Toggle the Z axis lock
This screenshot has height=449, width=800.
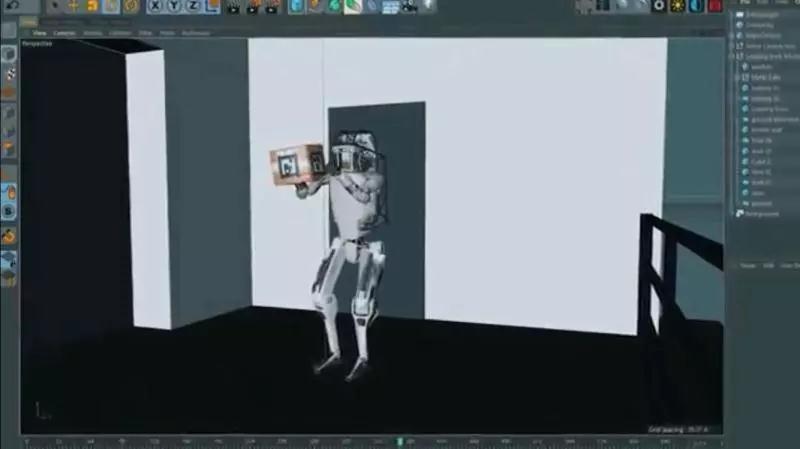pyautogui.click(x=194, y=6)
